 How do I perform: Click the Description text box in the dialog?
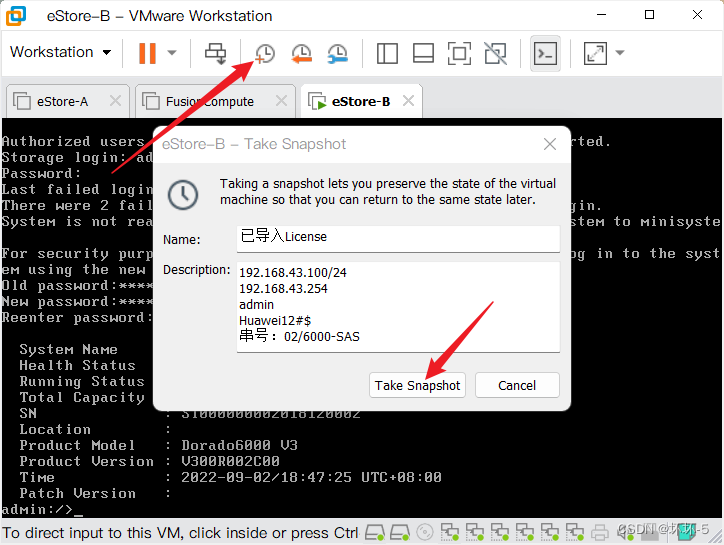coord(398,307)
